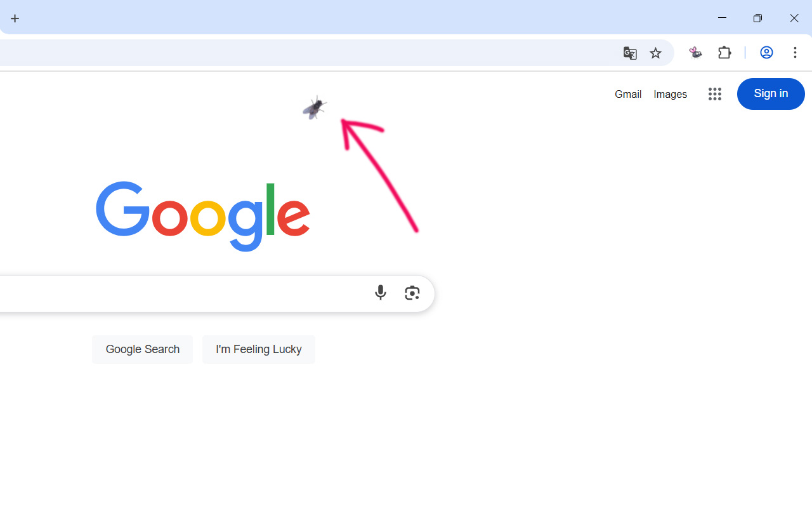
Task: Click the Sign in button
Action: click(771, 94)
